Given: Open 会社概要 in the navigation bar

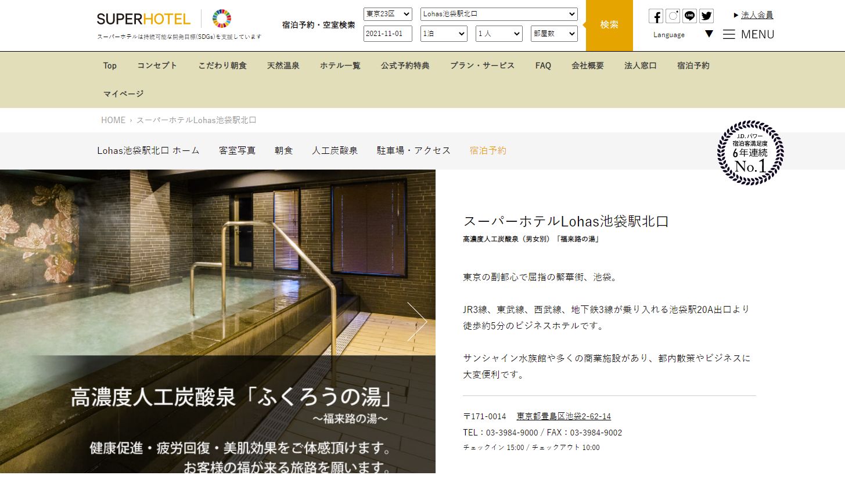Looking at the screenshot, I should 588,66.
